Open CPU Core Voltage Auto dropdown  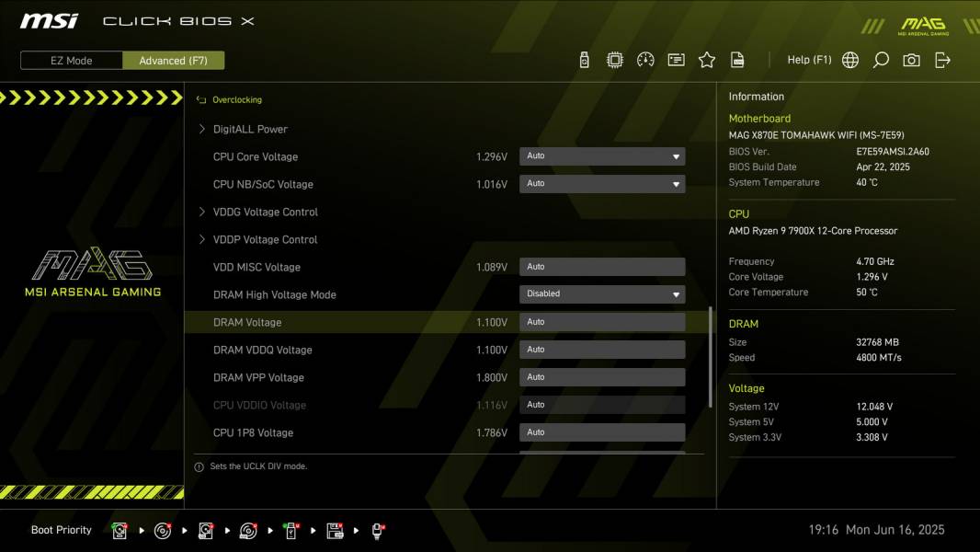[602, 156]
